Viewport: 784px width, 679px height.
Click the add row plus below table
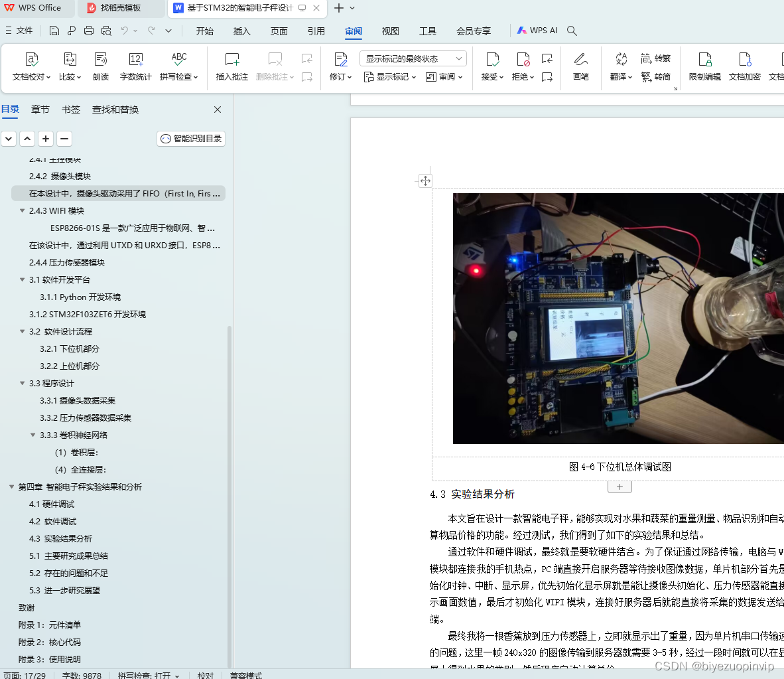(x=620, y=487)
